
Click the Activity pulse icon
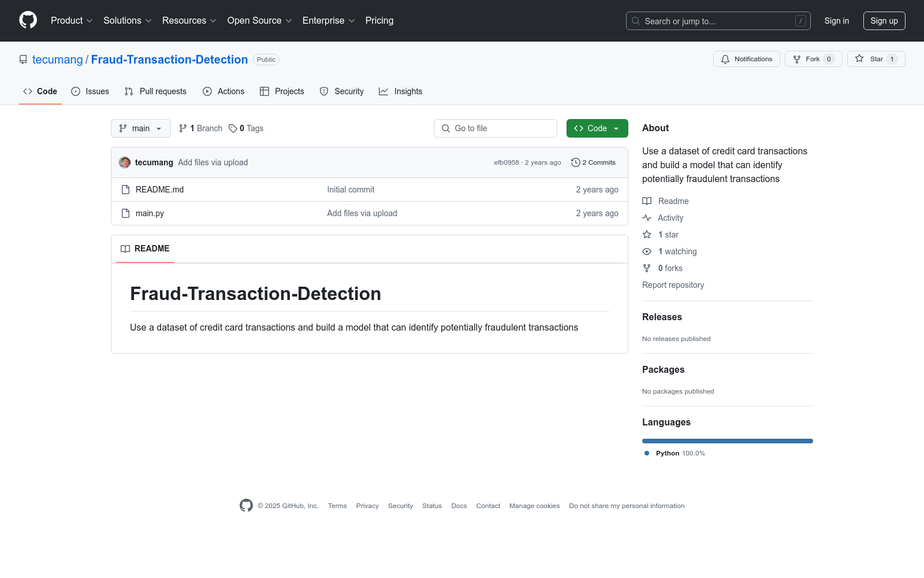(x=647, y=218)
